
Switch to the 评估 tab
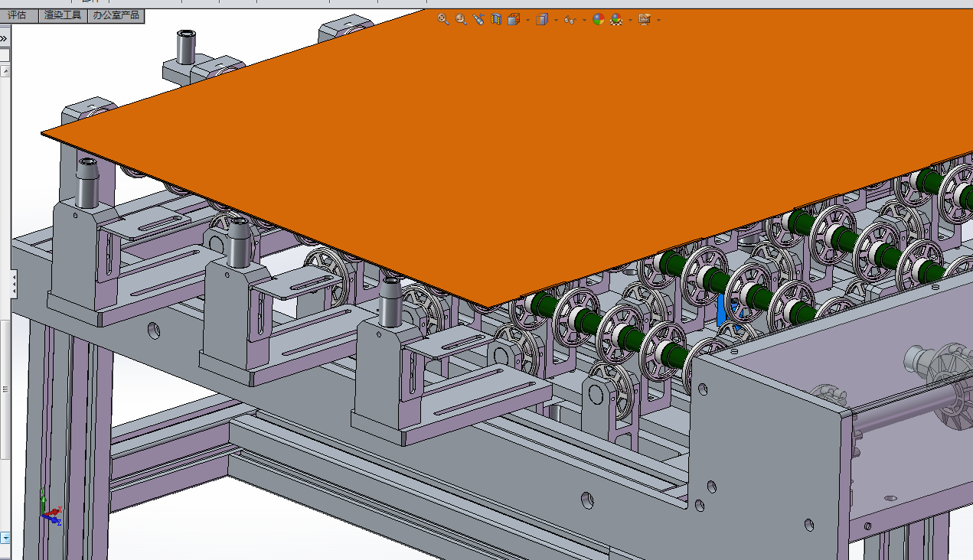18,15
